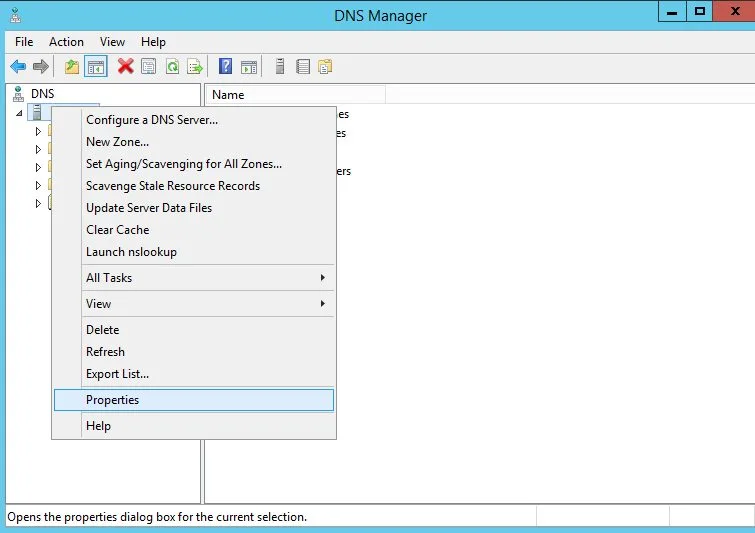Click the blue Help question mark icon
The height and width of the screenshot is (533, 755).
coord(225,67)
